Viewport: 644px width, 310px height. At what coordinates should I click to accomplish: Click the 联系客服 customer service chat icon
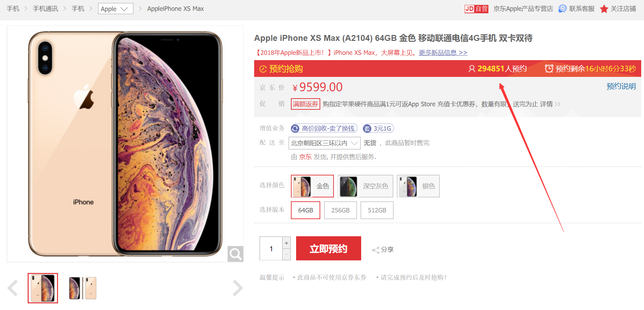click(562, 9)
